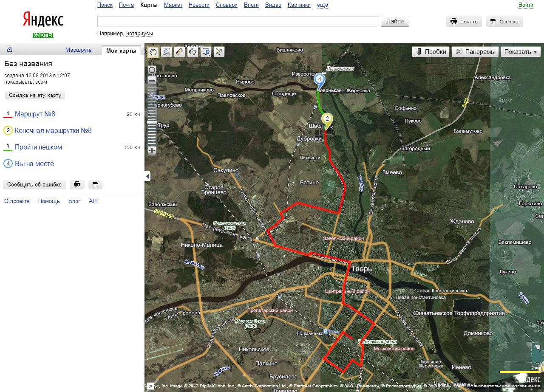The height and width of the screenshot is (392, 544).
Task: Select the route building tool
Action: coord(193,52)
